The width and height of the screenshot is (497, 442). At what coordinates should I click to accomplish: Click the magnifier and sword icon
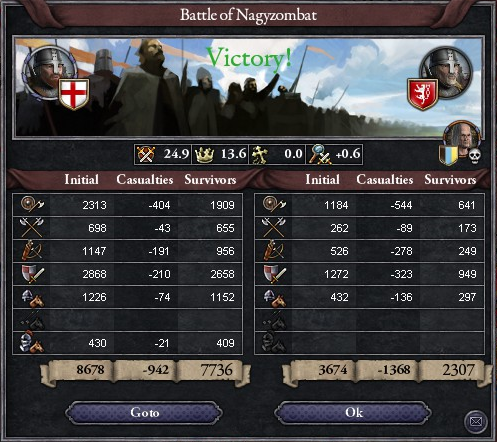[x=319, y=154]
